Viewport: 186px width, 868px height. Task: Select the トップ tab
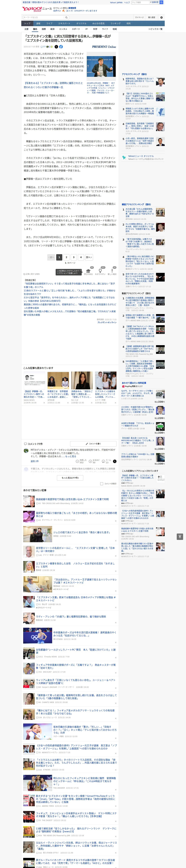pos(27,24)
